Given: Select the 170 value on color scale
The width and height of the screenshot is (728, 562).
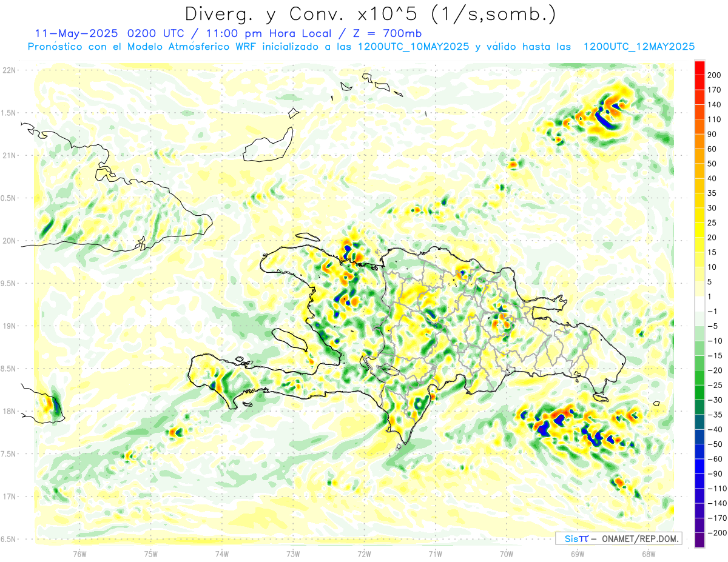Looking at the screenshot, I should point(714,90).
